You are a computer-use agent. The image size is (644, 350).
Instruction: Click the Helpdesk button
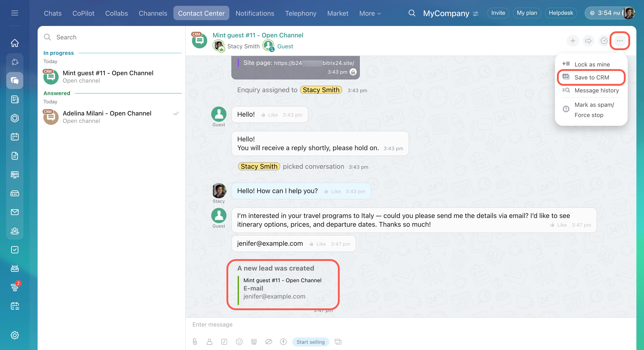coord(561,13)
